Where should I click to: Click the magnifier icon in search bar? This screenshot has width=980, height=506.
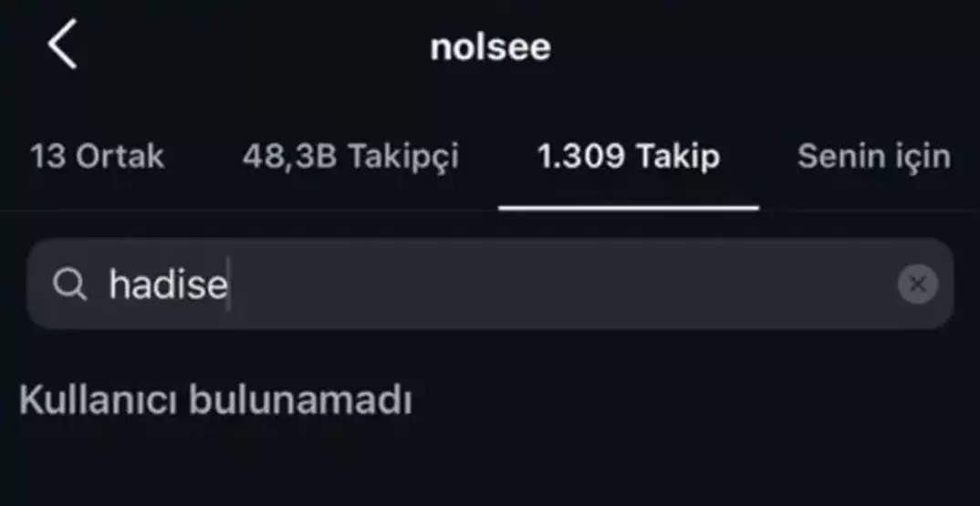pos(69,285)
